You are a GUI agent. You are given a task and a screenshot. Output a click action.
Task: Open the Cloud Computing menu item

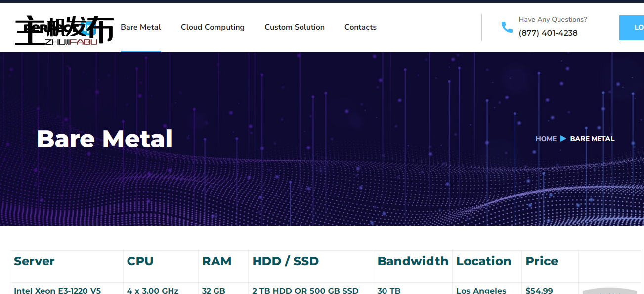[x=213, y=27]
